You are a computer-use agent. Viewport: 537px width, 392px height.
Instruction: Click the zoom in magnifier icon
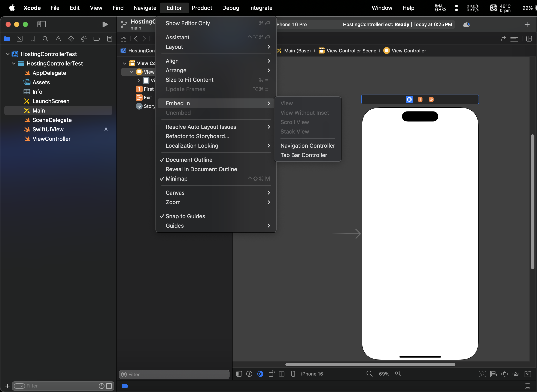(398, 374)
